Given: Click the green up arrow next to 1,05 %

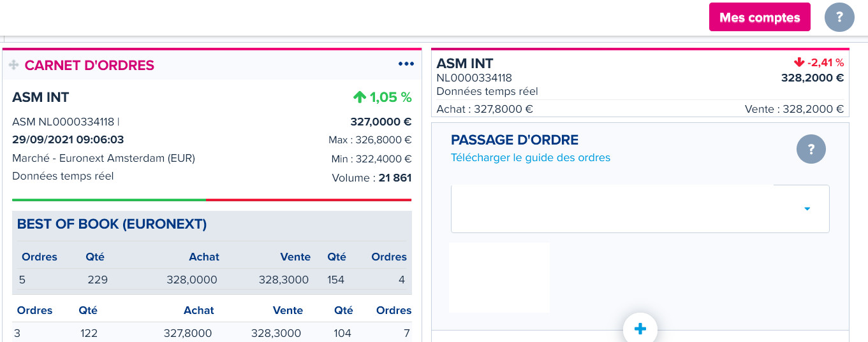Looking at the screenshot, I should coord(360,97).
